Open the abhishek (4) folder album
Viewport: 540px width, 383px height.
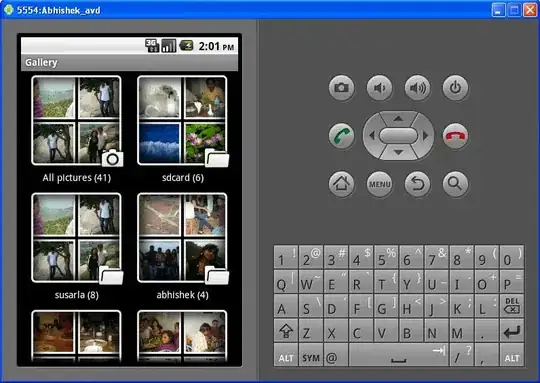182,238
